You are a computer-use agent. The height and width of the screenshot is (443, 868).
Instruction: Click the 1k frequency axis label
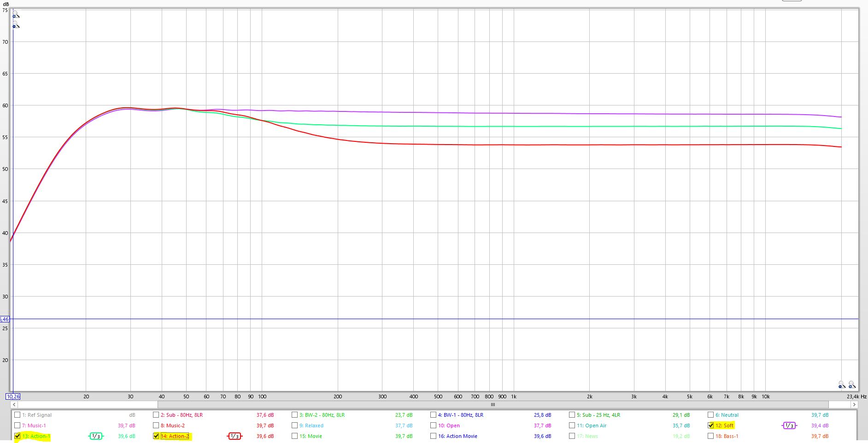[514, 396]
